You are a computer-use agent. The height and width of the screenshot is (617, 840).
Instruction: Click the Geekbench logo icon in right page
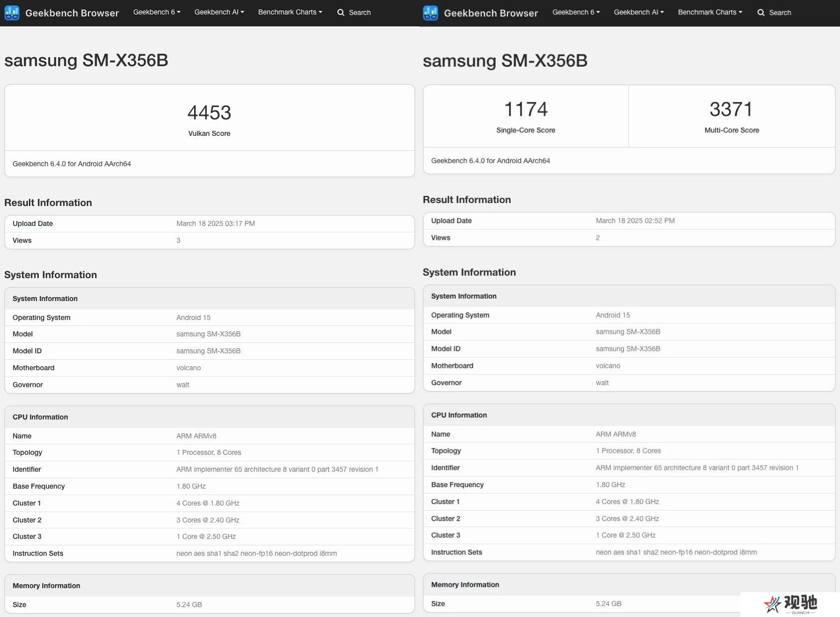430,13
